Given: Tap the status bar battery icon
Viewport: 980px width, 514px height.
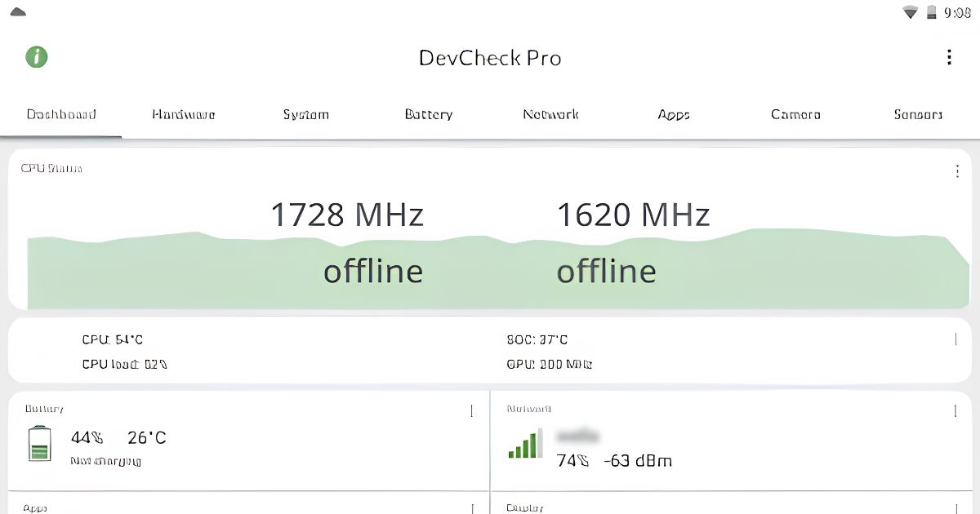Looking at the screenshot, I should pos(932,12).
